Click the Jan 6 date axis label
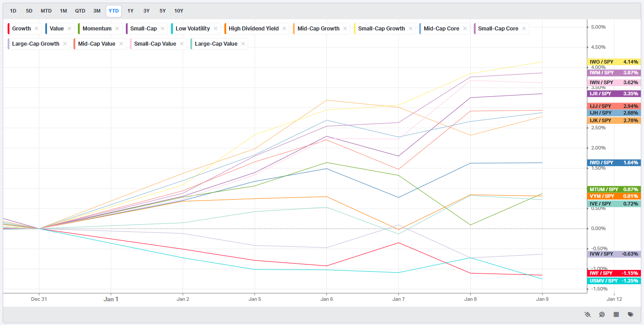Image resolution: width=644 pixels, height=325 pixels. pos(326,299)
